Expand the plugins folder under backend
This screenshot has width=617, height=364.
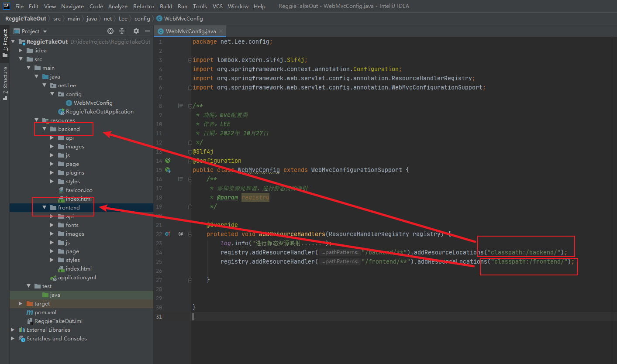pos(52,173)
